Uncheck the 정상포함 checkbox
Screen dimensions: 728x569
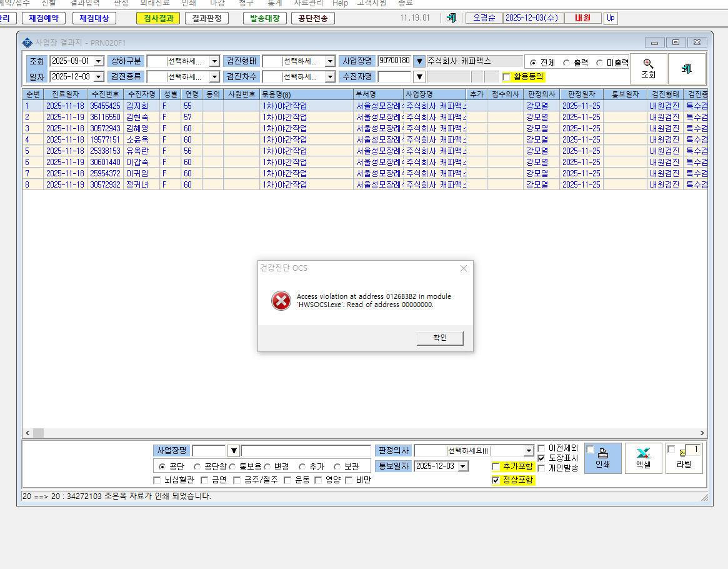[496, 480]
